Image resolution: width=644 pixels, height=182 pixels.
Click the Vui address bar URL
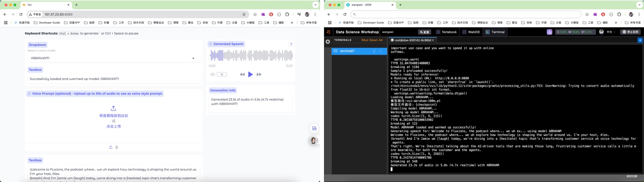[x=59, y=14]
